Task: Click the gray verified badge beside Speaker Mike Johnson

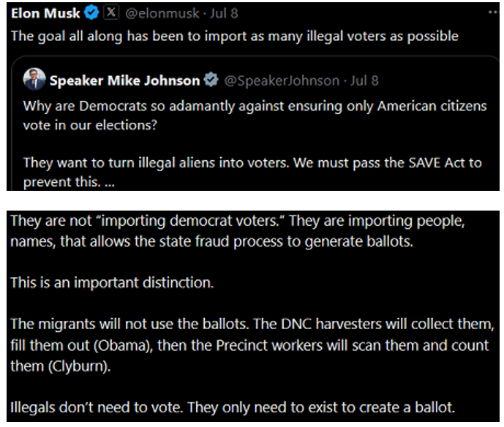Action: tap(211, 80)
